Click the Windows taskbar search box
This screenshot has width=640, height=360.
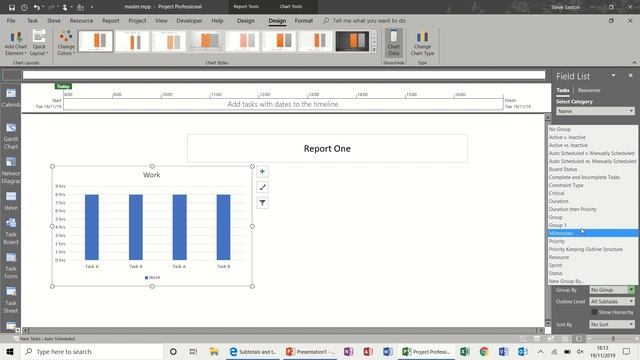(92, 351)
